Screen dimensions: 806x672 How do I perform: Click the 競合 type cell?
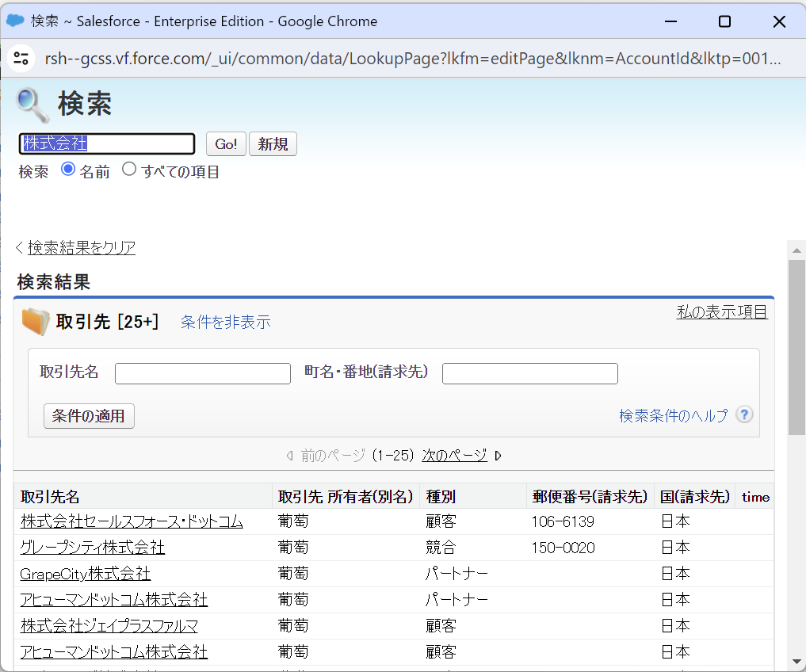[441, 548]
